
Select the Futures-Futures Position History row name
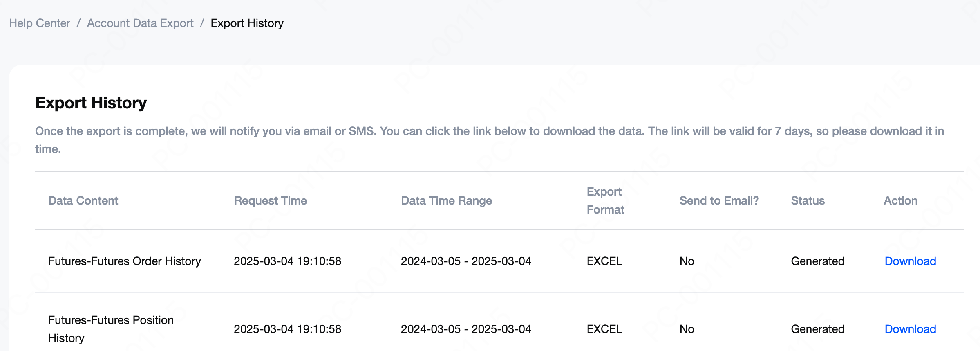(111, 329)
